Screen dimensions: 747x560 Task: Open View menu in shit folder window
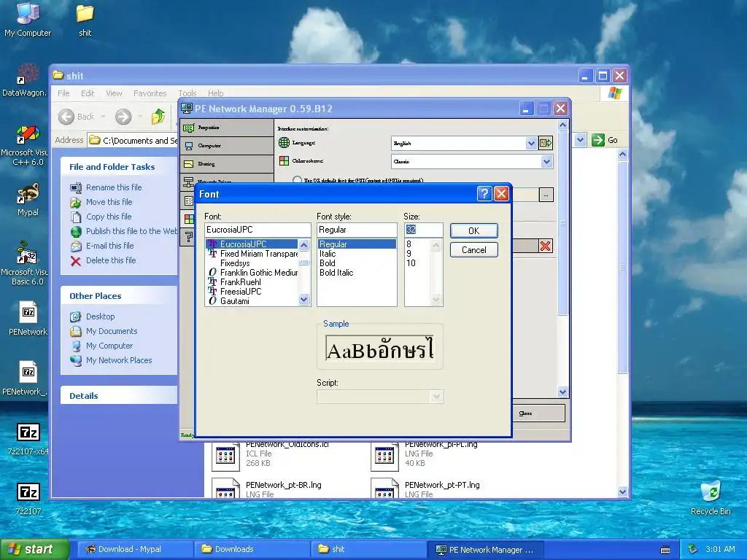click(x=114, y=93)
